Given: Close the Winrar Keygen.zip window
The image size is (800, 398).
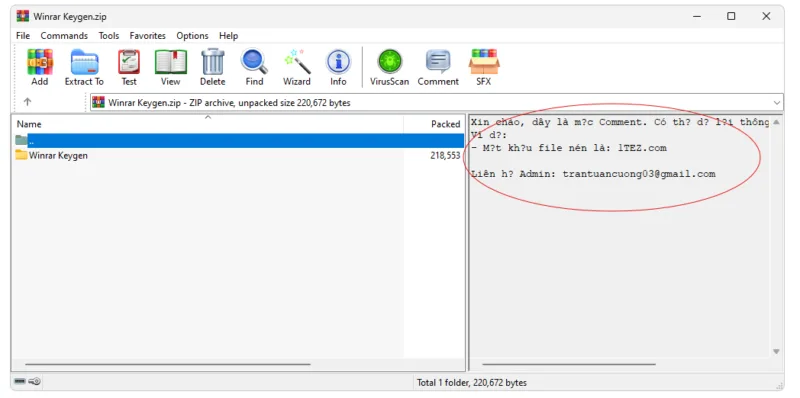Looking at the screenshot, I should click(766, 16).
